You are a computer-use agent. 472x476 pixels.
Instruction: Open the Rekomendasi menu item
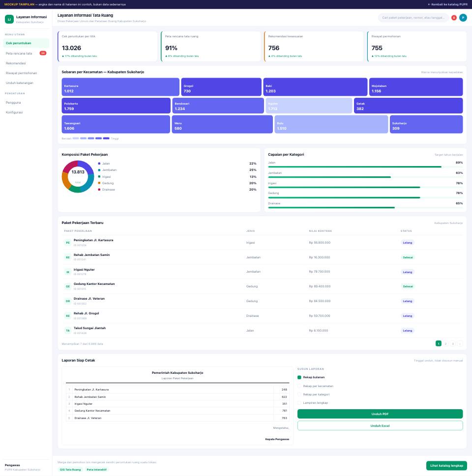(x=26, y=63)
